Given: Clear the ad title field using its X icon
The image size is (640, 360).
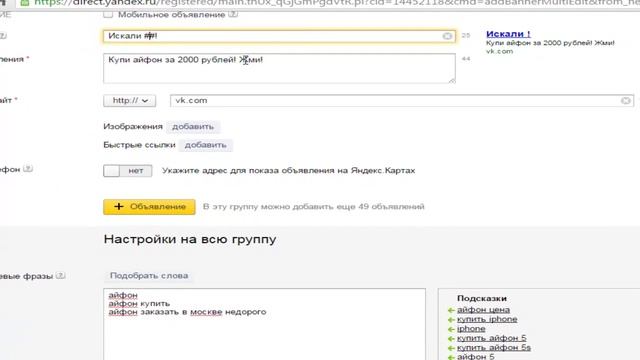Looking at the screenshot, I should [447, 36].
